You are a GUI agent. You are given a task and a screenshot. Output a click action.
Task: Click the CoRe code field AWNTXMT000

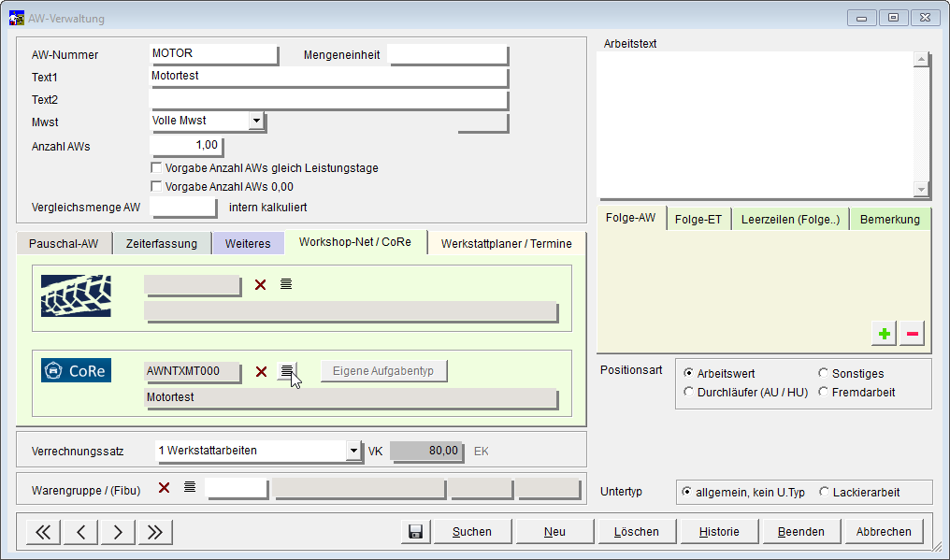click(192, 371)
